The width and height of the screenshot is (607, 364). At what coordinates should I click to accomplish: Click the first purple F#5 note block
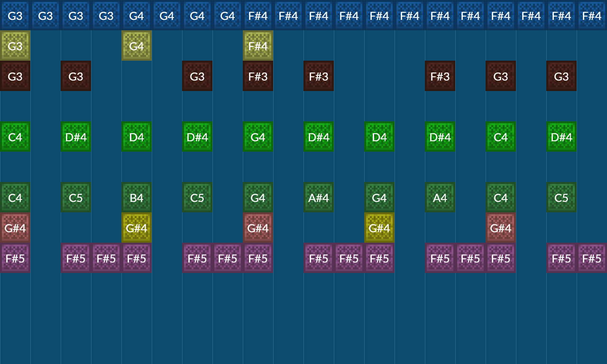[15, 258]
